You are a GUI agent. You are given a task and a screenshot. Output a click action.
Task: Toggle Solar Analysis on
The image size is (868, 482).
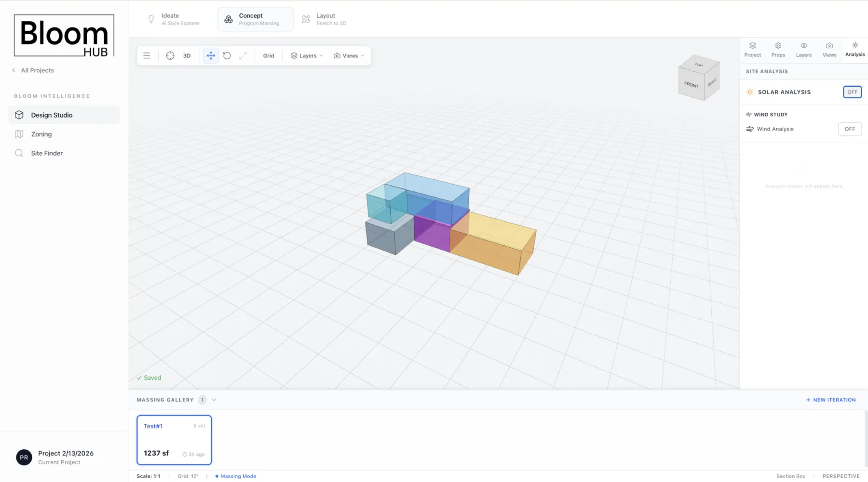pyautogui.click(x=852, y=92)
